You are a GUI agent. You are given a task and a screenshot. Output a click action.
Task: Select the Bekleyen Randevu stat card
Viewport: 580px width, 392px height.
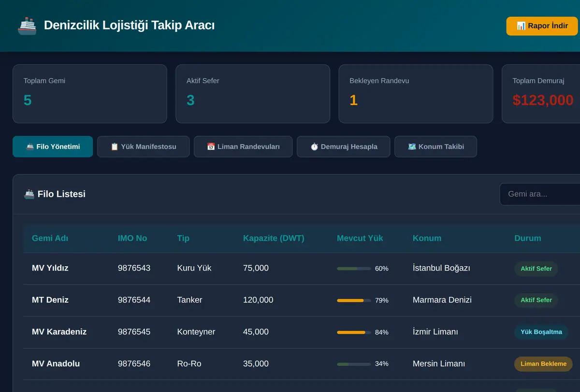(416, 94)
